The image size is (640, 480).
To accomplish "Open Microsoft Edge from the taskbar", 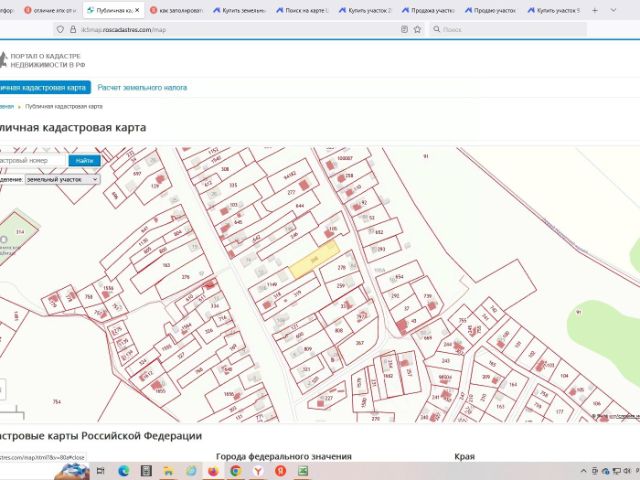I will click(x=123, y=471).
